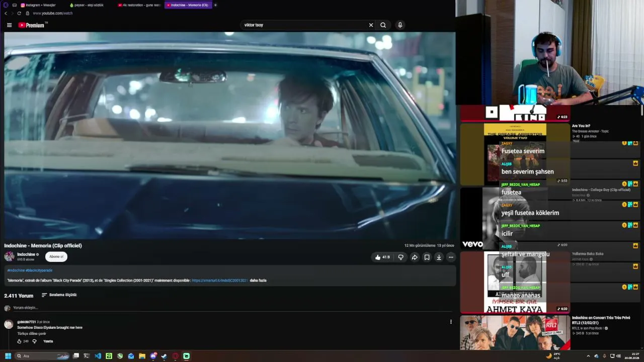This screenshot has height=362, width=644.
Task: Click the taskbar Ara search box
Action: pos(42,356)
